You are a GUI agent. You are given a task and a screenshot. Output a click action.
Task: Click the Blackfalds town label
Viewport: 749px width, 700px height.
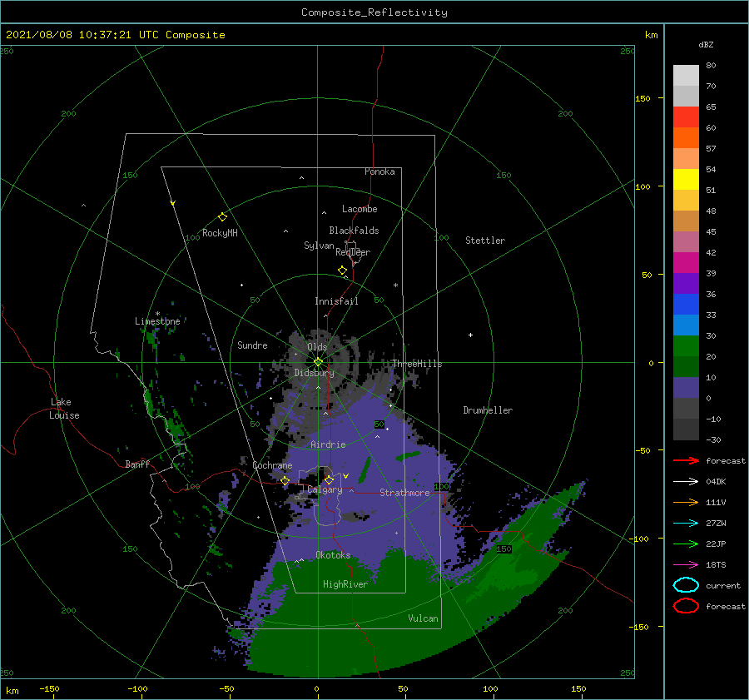354,231
